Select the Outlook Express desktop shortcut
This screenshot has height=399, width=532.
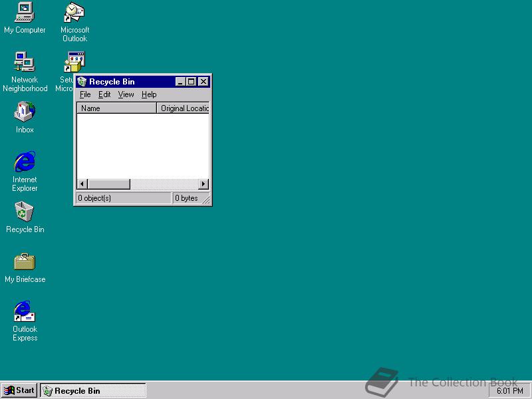(25, 321)
